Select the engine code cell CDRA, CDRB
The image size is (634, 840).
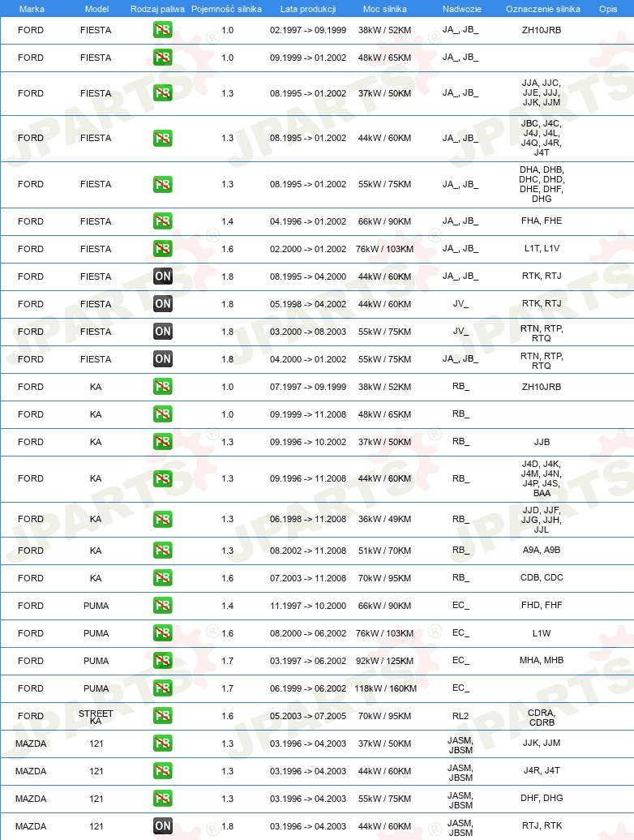[x=542, y=718]
